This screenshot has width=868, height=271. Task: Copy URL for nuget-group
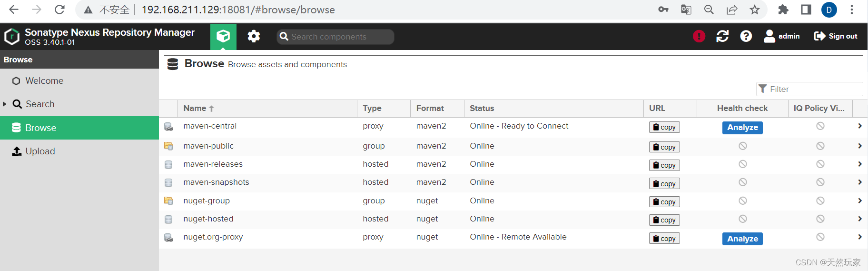664,202
